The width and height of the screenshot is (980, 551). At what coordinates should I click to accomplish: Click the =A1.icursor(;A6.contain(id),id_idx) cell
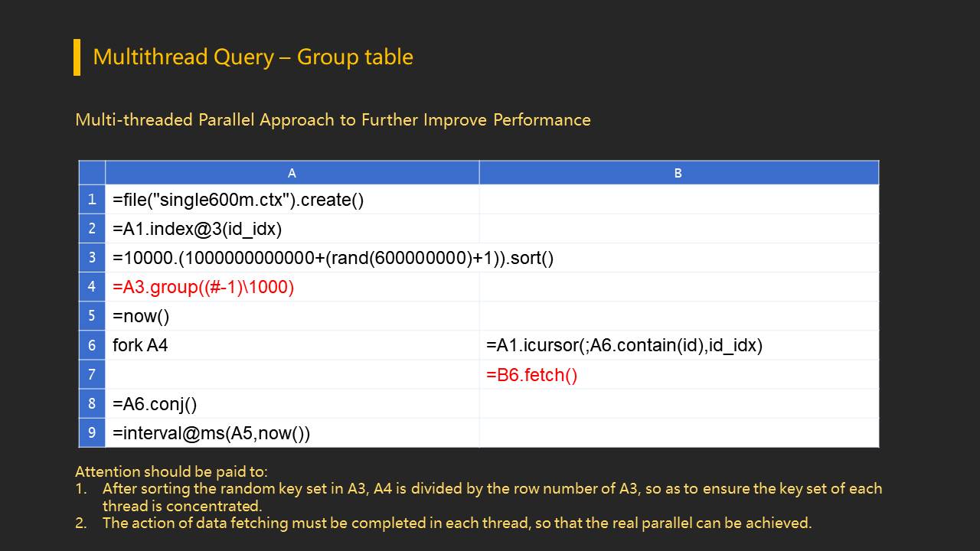coord(624,345)
